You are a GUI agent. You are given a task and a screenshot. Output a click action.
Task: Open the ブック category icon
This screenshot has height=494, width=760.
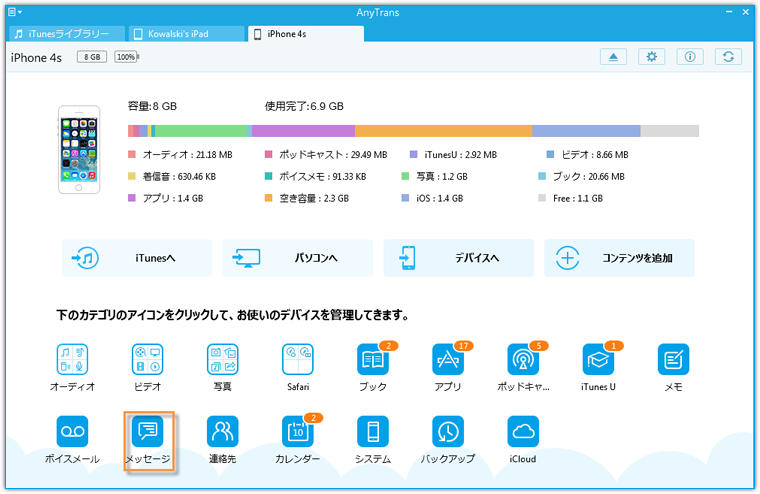[373, 359]
